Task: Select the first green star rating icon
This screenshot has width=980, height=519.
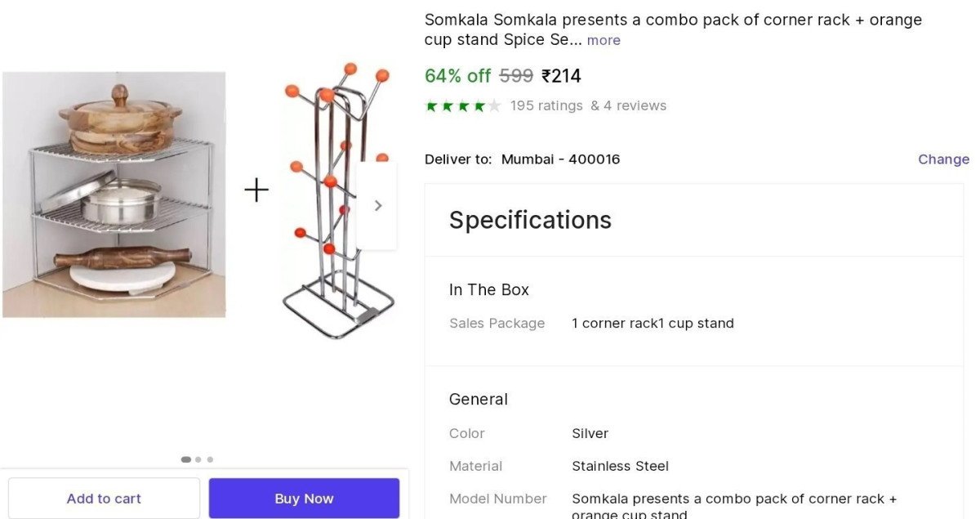Action: 430,105
